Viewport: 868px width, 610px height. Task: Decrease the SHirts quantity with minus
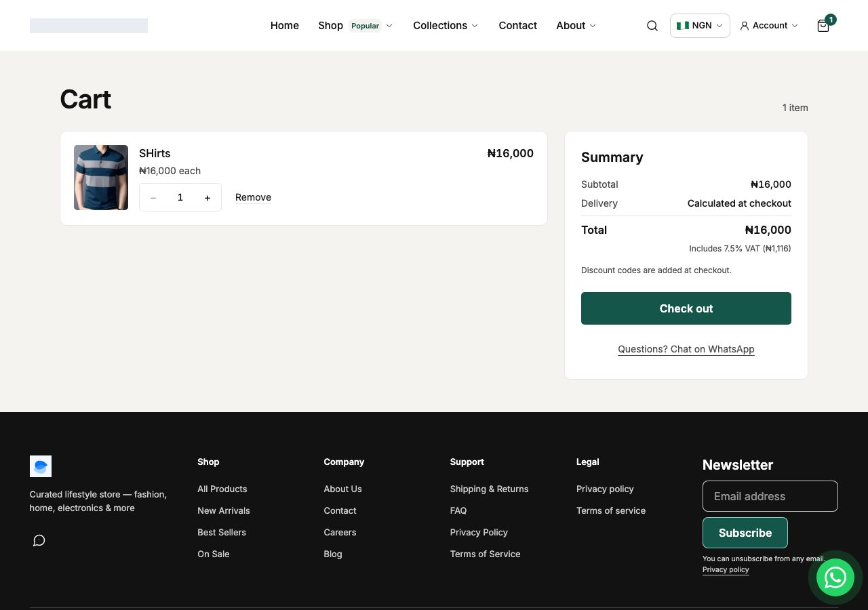(153, 197)
